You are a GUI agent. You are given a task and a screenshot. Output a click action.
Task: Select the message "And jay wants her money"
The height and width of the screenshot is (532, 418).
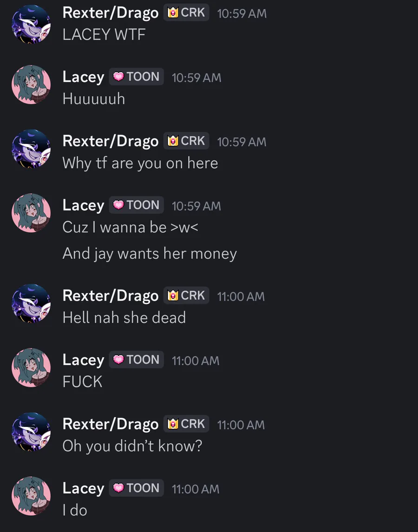(x=150, y=254)
